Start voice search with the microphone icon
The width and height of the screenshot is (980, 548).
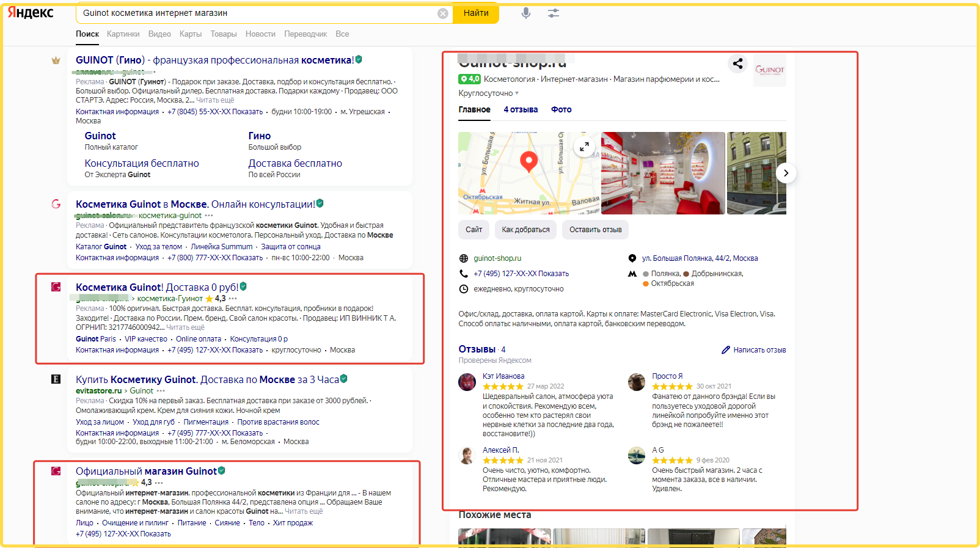526,13
